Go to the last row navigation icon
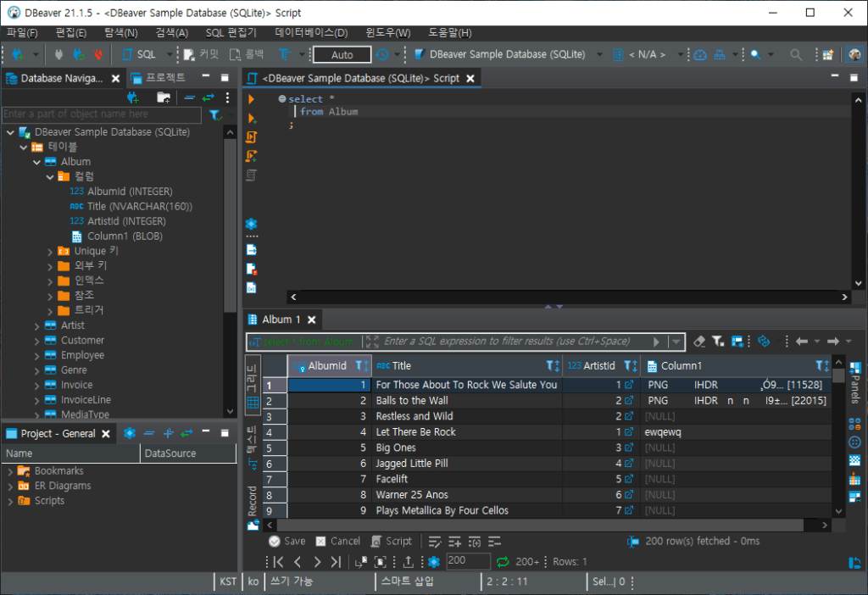Screen dimensions: 868x595 336,561
